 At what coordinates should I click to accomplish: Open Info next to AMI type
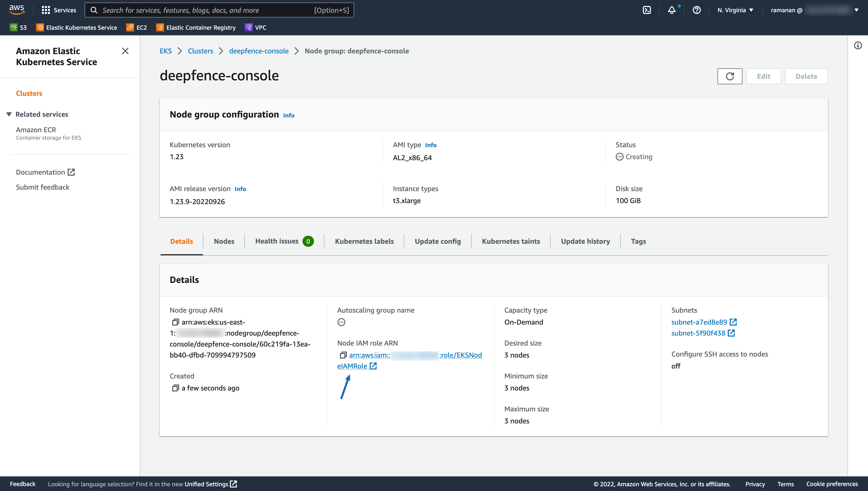click(431, 145)
